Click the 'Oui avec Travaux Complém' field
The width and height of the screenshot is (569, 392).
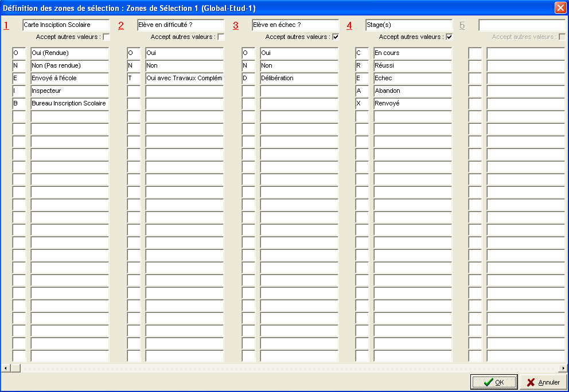point(184,79)
